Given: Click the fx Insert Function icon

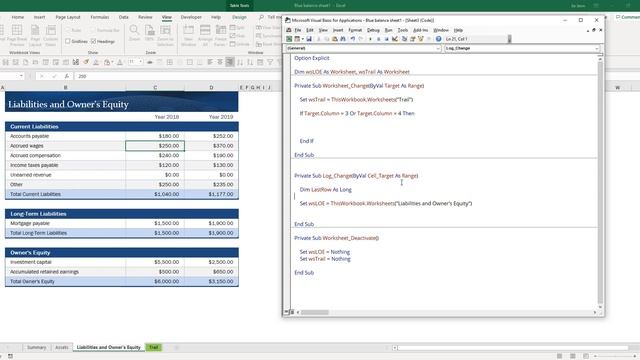Looking at the screenshot, I should 67,76.
